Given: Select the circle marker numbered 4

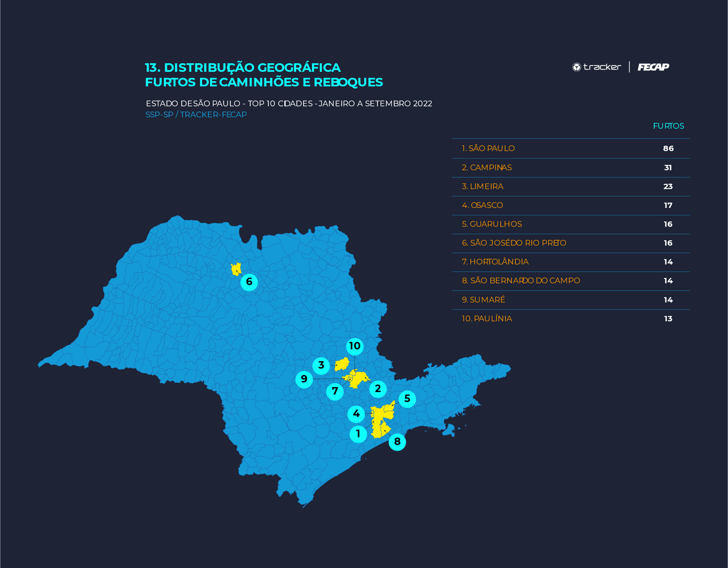Looking at the screenshot, I should point(356,414).
